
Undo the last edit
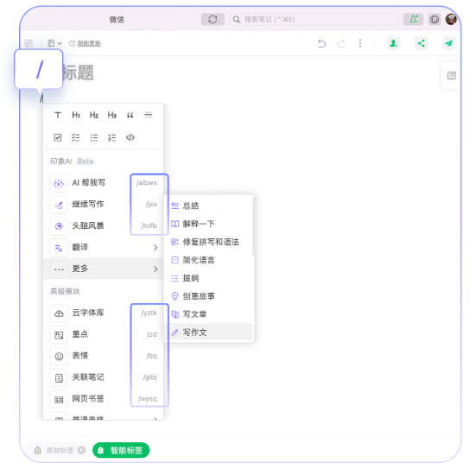(321, 43)
